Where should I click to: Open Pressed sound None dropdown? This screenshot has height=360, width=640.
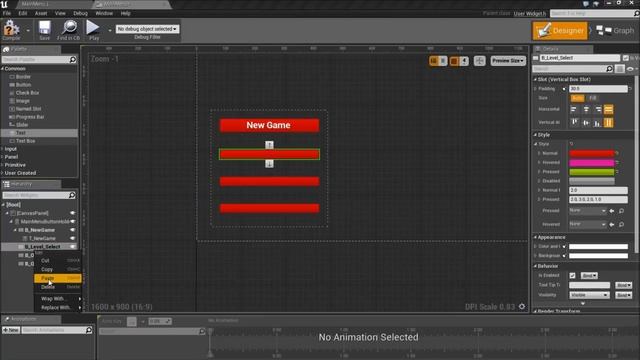point(588,211)
